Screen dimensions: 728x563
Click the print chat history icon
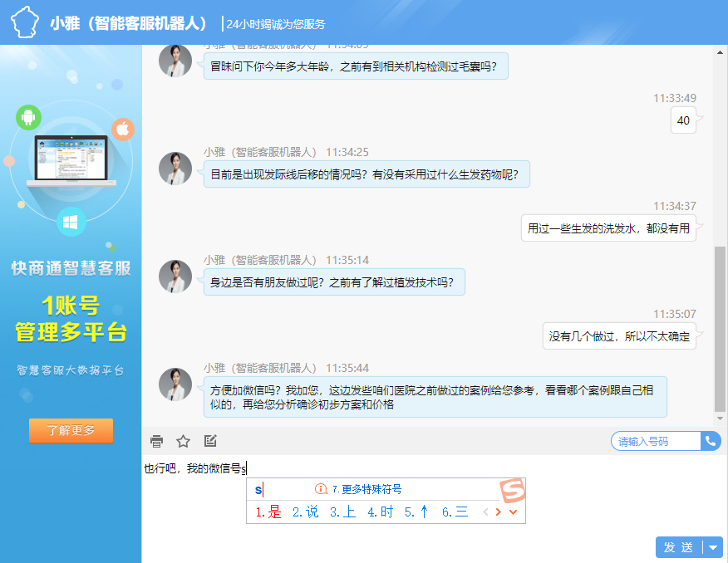156,441
